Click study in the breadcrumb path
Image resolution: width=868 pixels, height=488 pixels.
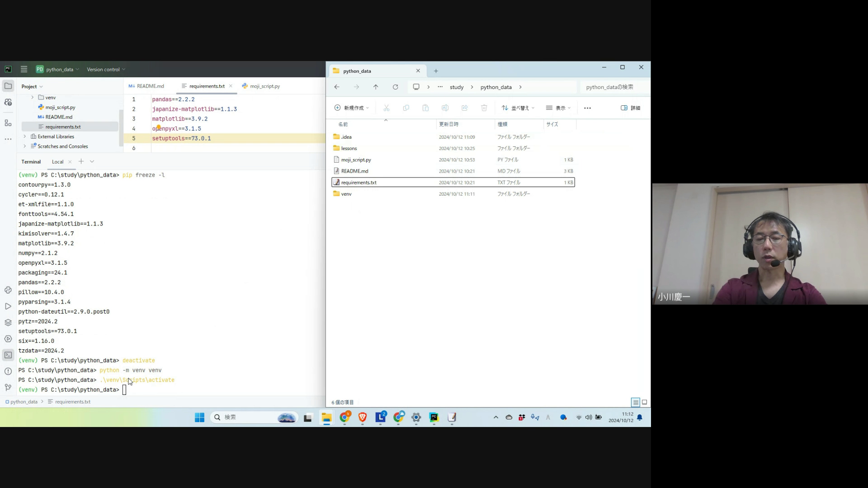457,87
